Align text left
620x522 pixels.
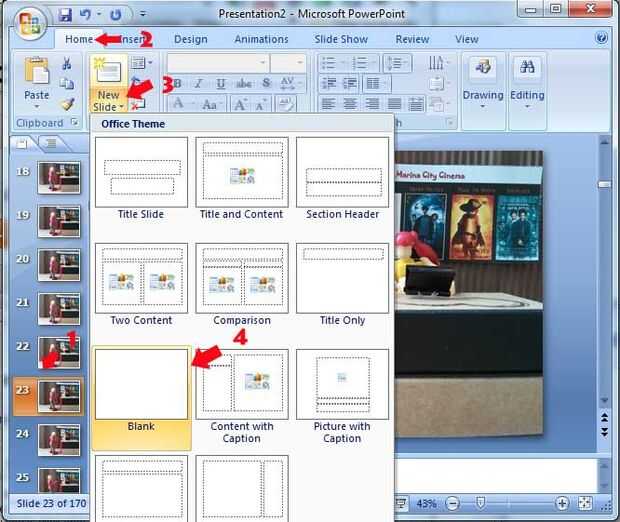328,104
